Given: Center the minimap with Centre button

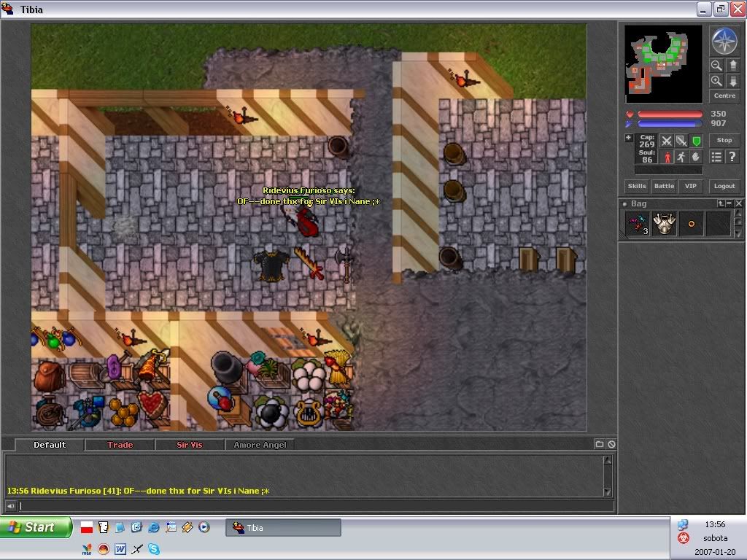Looking at the screenshot, I should pyautogui.click(x=724, y=96).
